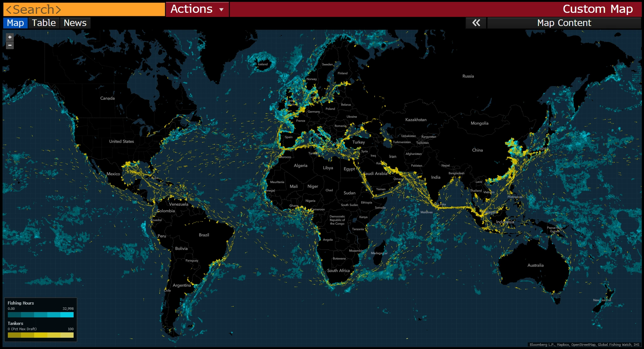Click the Fishing Hours legend title

[x=21, y=303]
